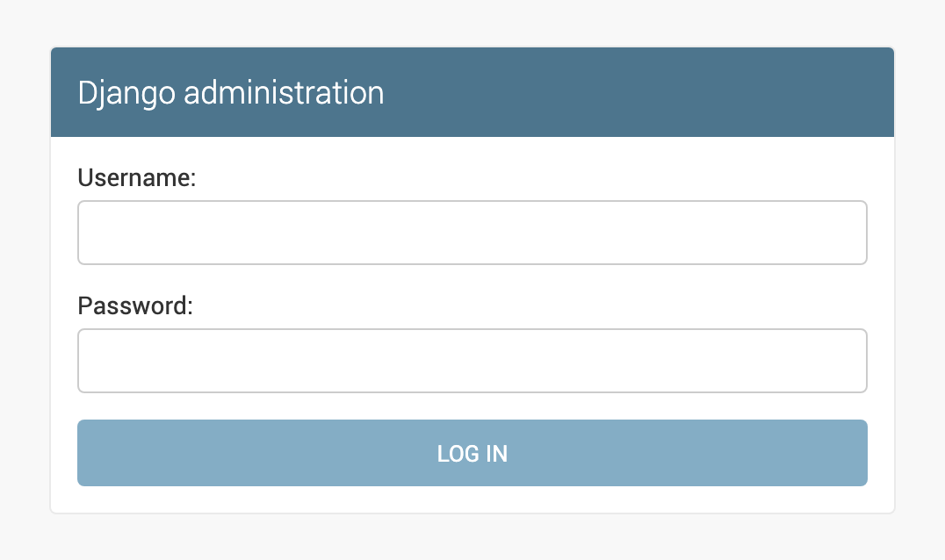Click the Password input field

click(472, 361)
